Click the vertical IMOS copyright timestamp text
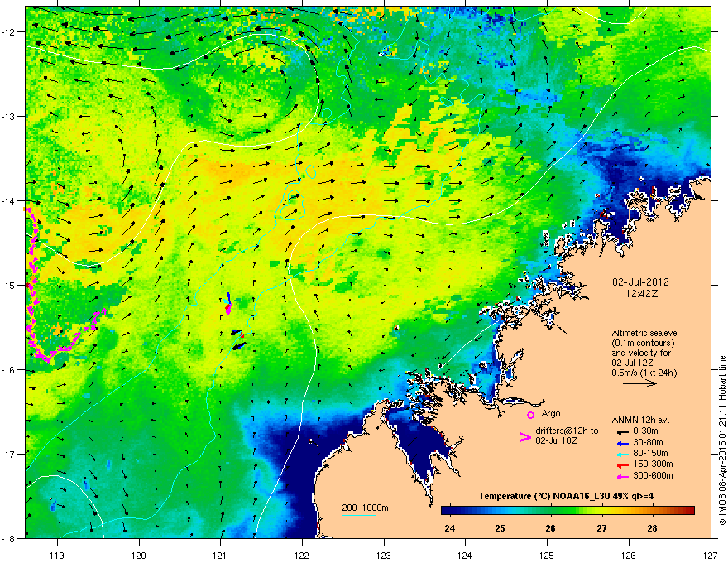Viewport: 728px width, 563px height. click(x=722, y=440)
